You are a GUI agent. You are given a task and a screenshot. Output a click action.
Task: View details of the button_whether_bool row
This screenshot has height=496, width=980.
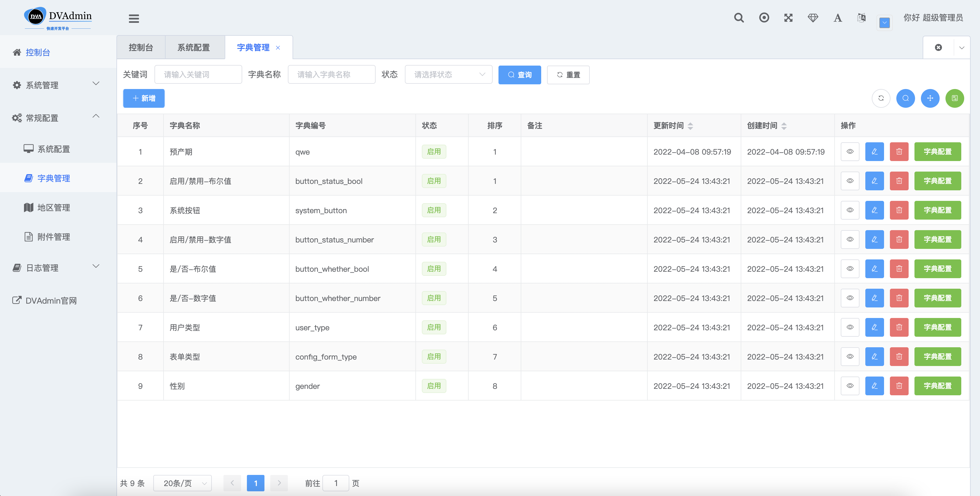[x=850, y=269]
